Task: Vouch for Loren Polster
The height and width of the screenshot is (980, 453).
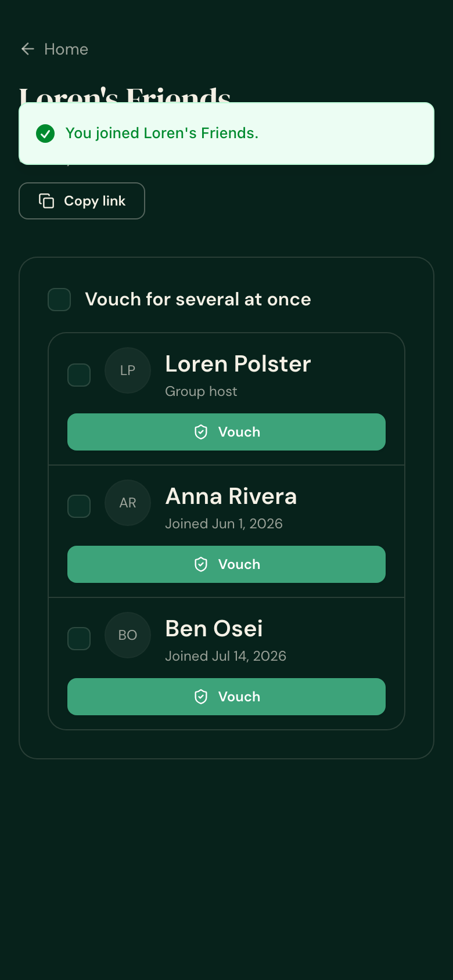Action: click(227, 432)
